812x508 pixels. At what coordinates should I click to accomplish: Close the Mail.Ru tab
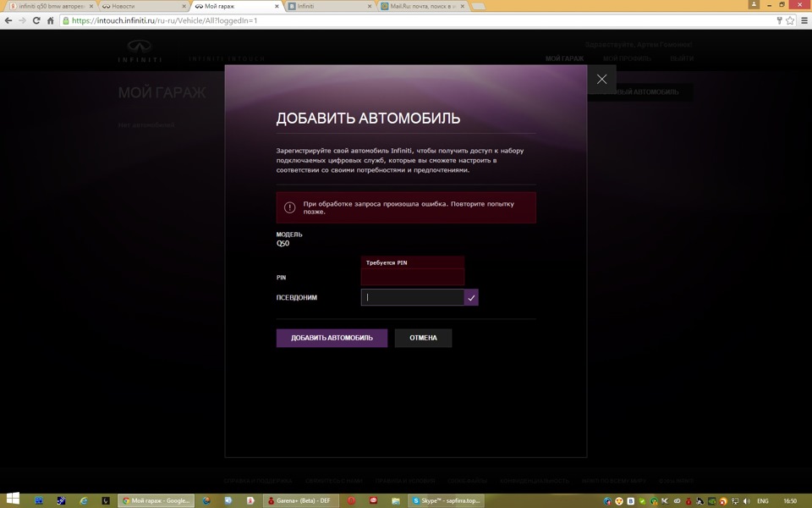(463, 6)
